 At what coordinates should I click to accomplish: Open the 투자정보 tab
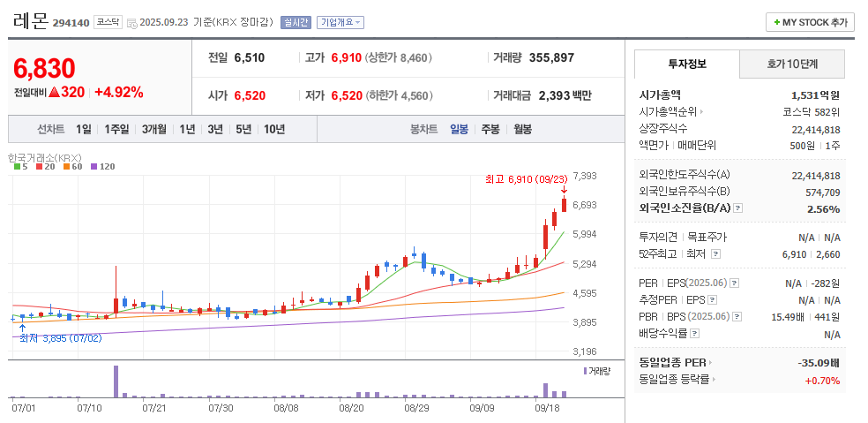pyautogui.click(x=687, y=64)
